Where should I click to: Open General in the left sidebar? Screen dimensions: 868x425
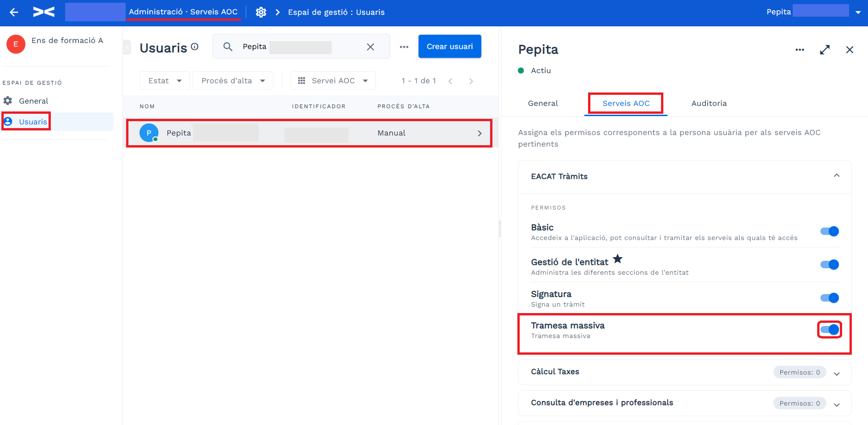coord(33,101)
